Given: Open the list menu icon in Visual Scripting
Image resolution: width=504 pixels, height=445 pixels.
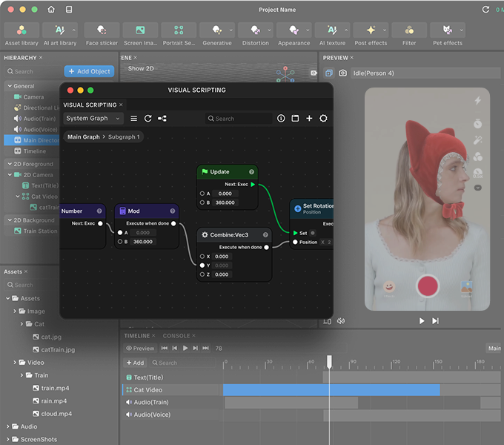Looking at the screenshot, I should click(133, 119).
